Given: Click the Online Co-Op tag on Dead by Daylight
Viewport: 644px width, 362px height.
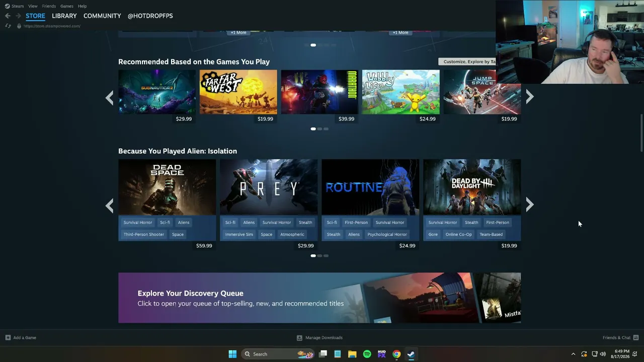Looking at the screenshot, I should point(459,234).
